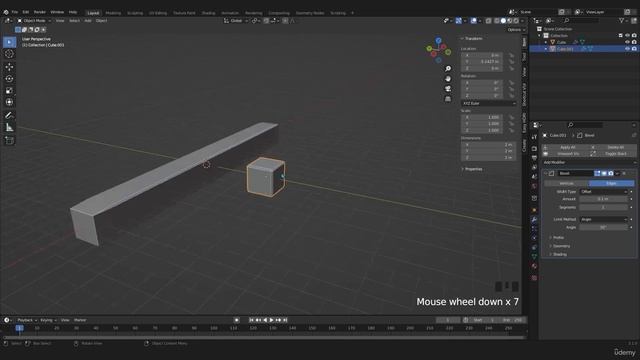Click the Toggle Stack button
640x360 pixels.
[612, 154]
